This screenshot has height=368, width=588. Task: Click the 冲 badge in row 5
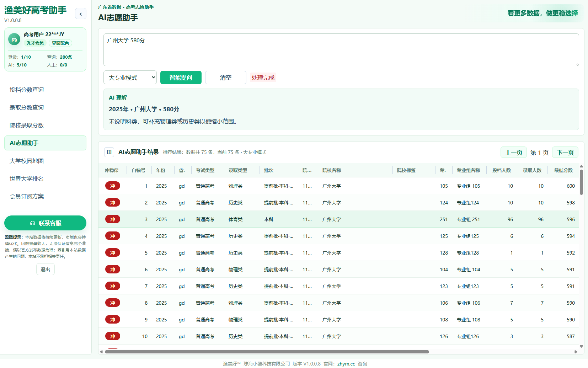tap(113, 253)
